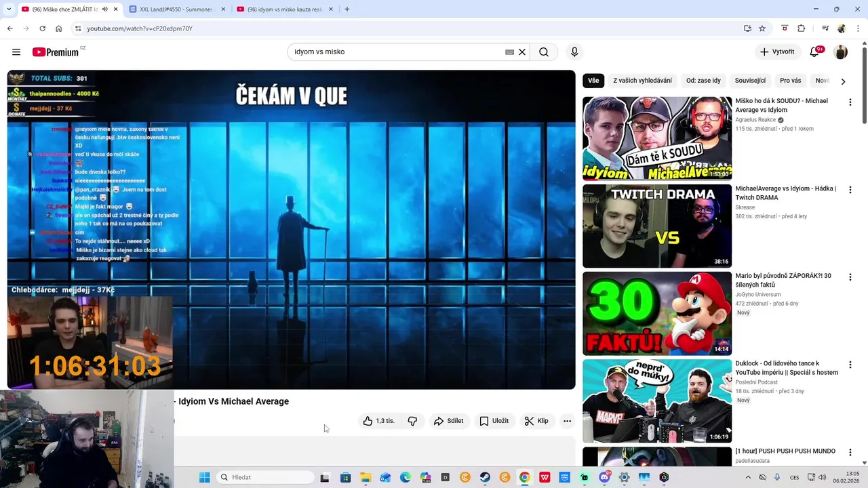Select the 'Vše' filter chip
This screenshot has height=488, width=868.
[x=593, y=81]
